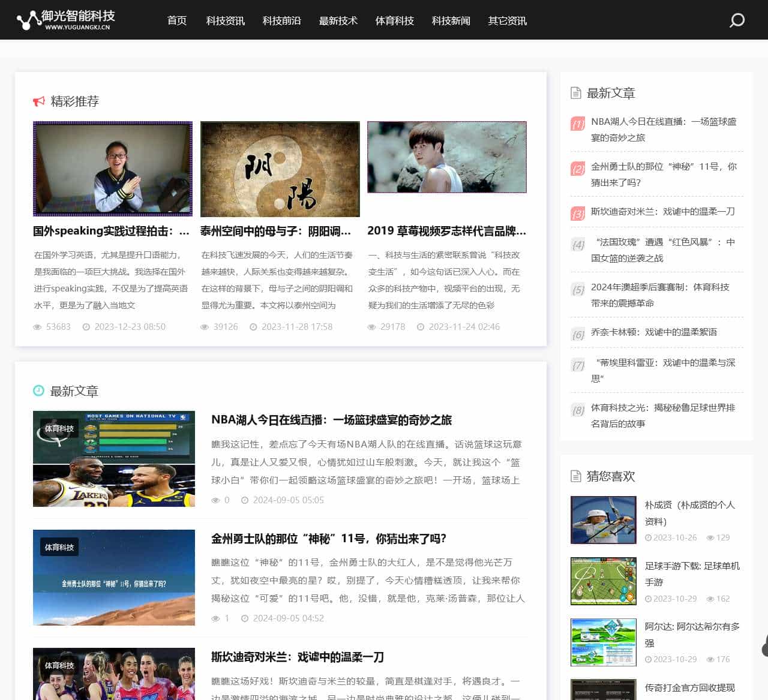Click the clock icon beside 2023-10-26

click(648, 538)
